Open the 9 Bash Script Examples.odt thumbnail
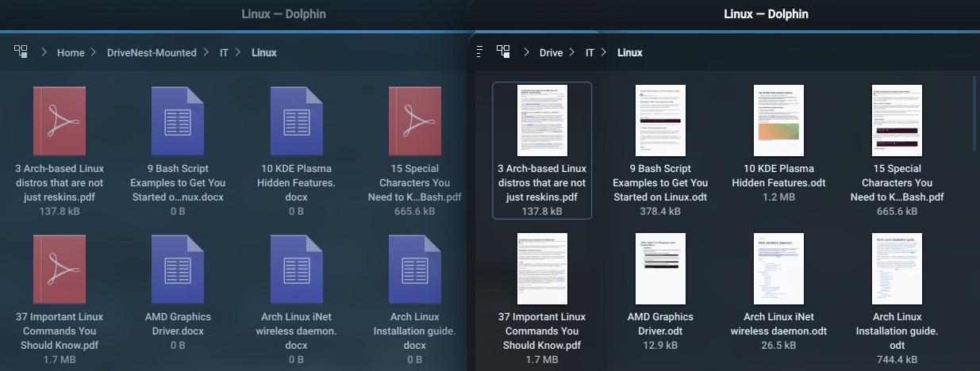This screenshot has width=980, height=371. (661, 120)
